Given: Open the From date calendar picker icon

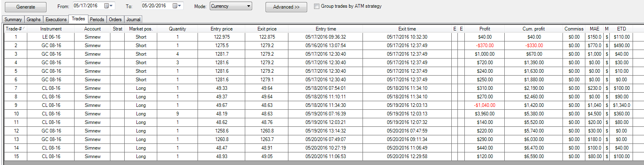Looking at the screenshot, I should tap(106, 6).
